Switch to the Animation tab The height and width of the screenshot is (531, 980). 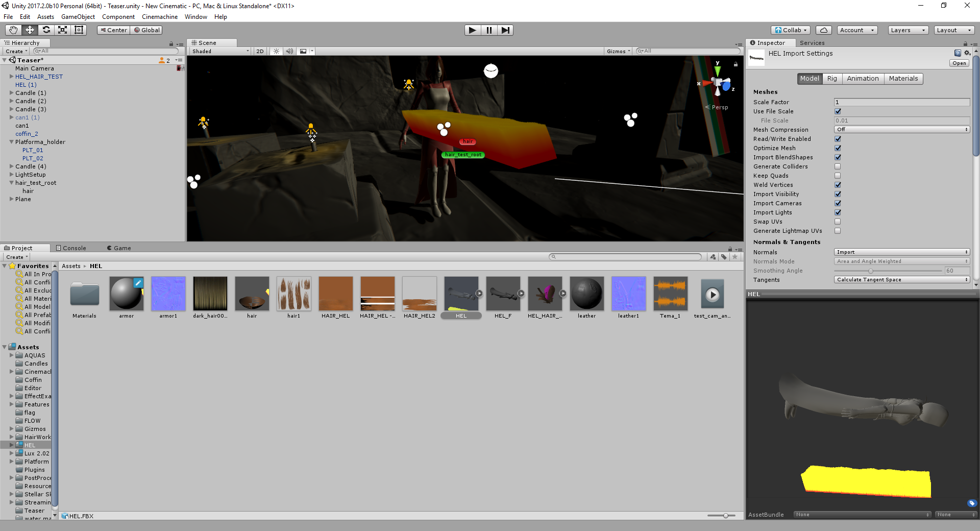coord(863,79)
